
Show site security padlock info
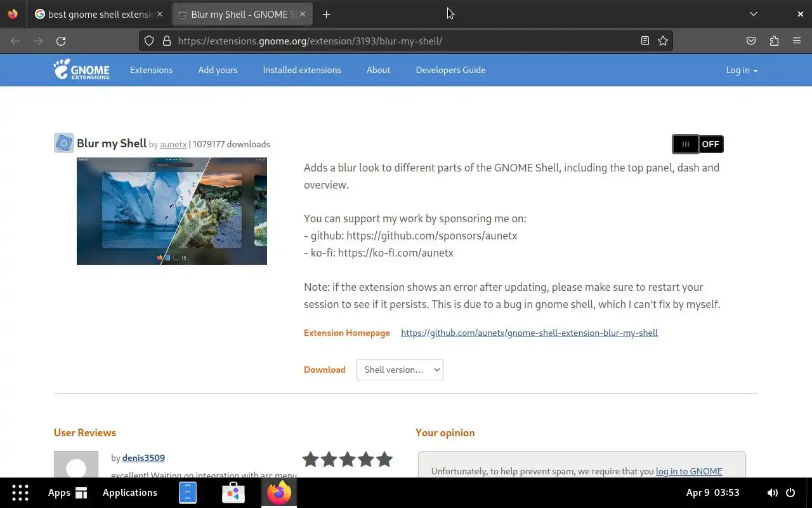pos(167,41)
